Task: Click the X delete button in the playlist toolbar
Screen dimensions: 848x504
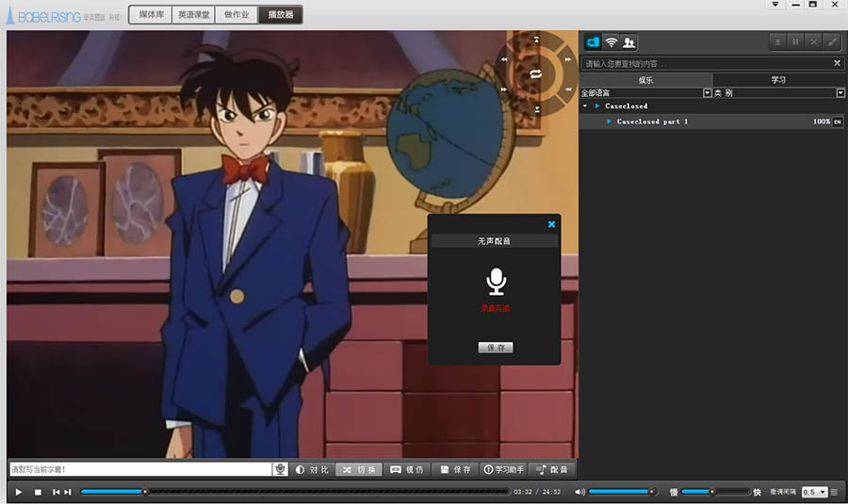Action: point(814,41)
